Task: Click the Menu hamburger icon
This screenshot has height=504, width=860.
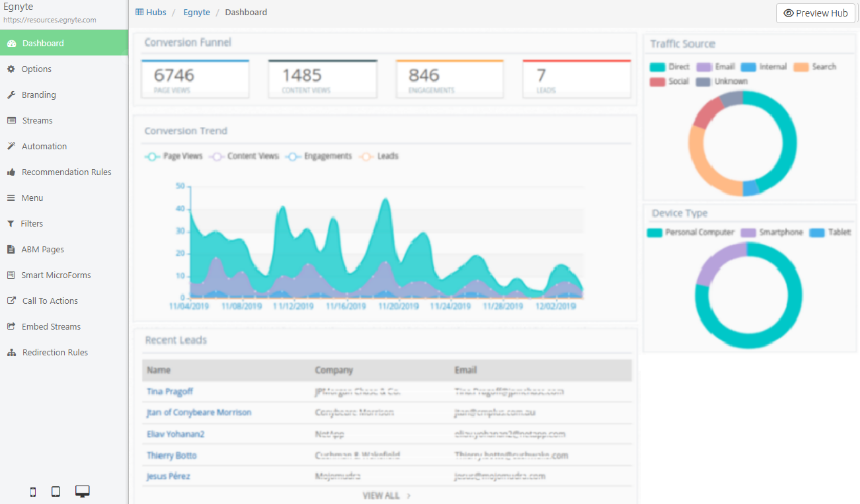Action: (11, 198)
